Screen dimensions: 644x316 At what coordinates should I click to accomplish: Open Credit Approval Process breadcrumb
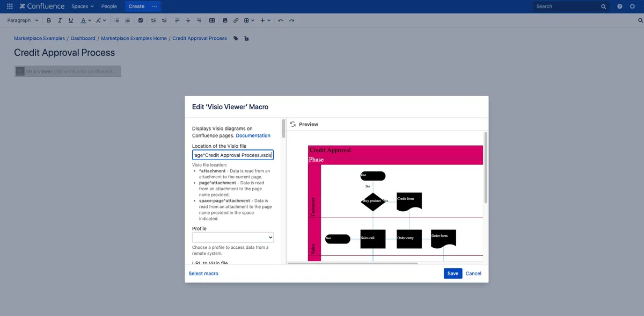coord(200,39)
